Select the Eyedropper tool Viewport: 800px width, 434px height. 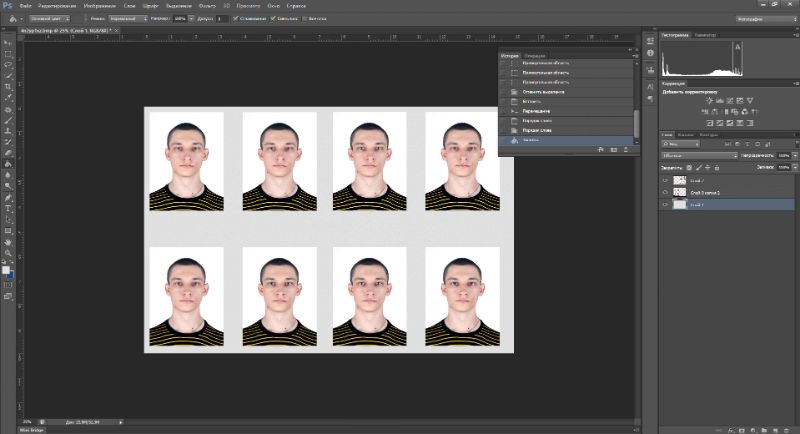[x=8, y=98]
